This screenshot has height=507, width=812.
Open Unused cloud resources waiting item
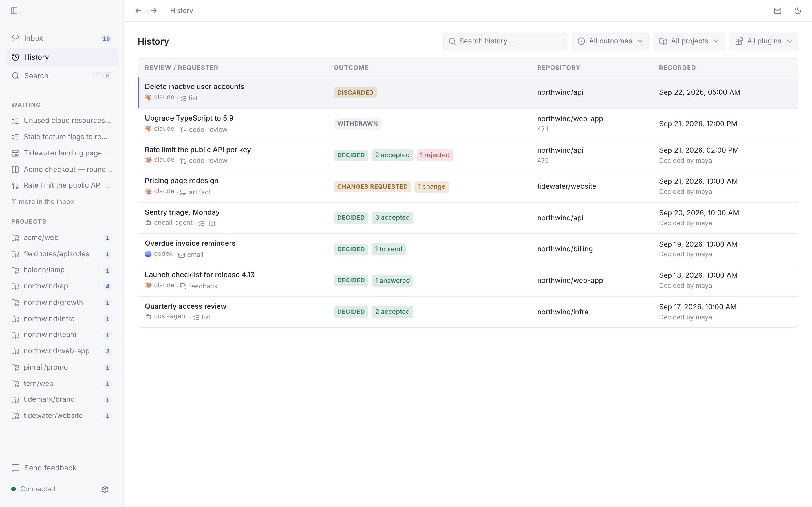coord(62,120)
